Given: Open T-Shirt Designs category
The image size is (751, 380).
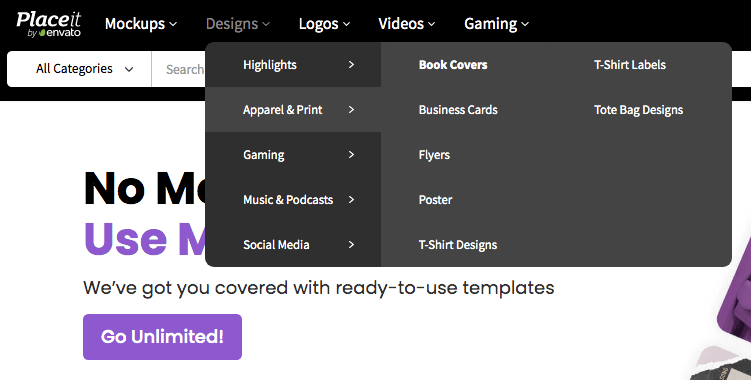Looking at the screenshot, I should [x=457, y=245].
